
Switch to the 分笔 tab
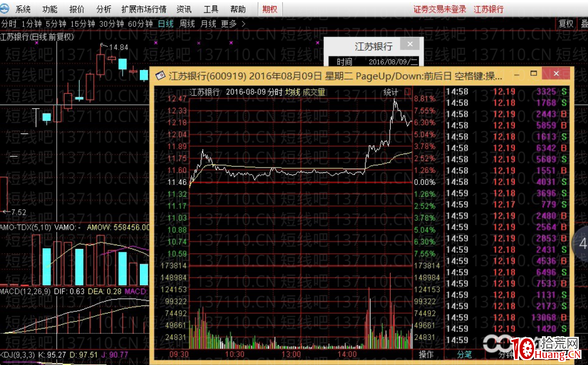click(464, 354)
